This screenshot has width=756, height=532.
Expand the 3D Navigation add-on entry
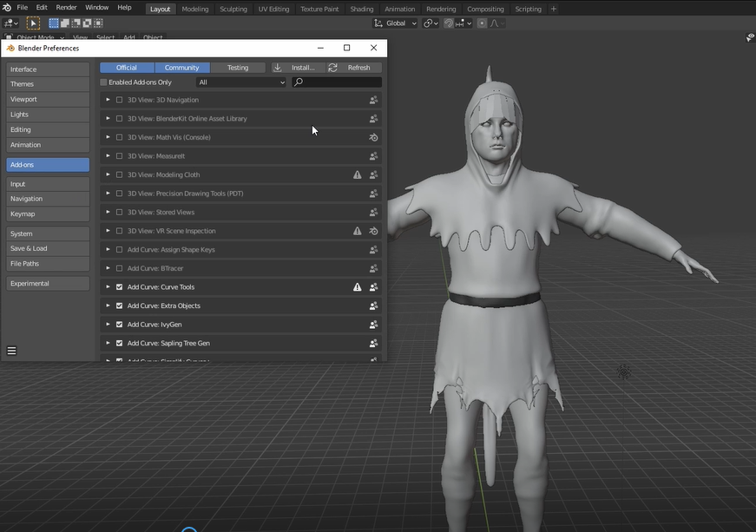coord(108,100)
